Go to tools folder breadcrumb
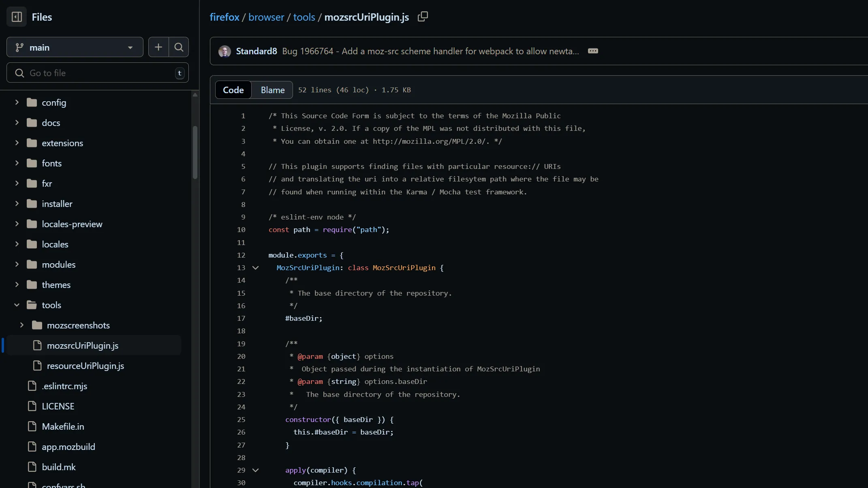This screenshot has width=868, height=488. (x=304, y=17)
